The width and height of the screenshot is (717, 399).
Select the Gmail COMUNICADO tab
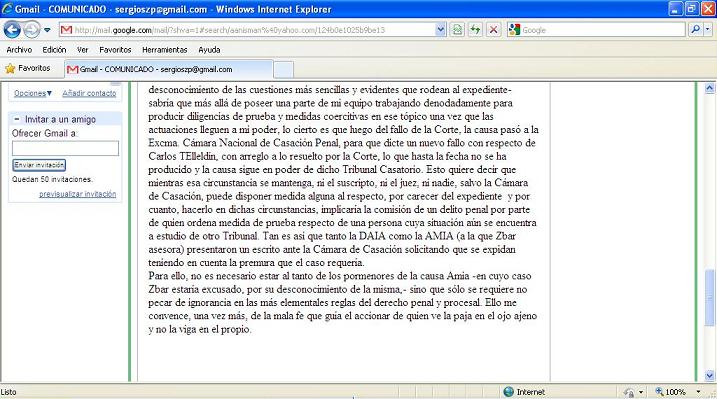coord(169,69)
